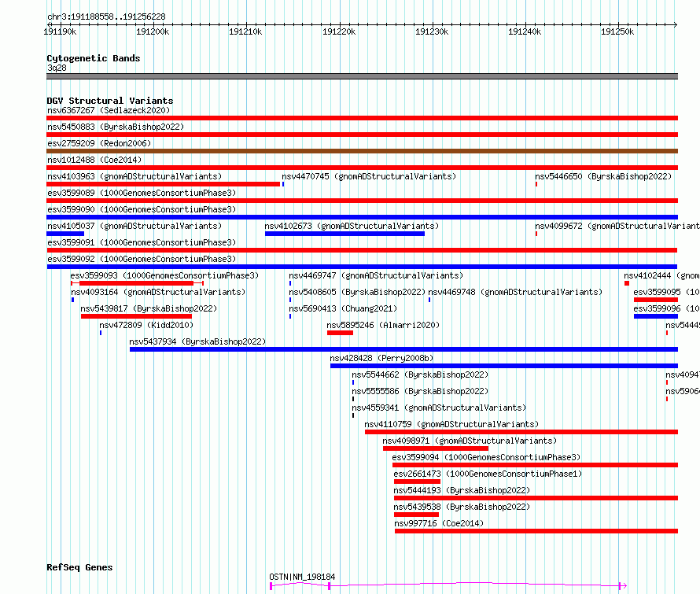Click the nsv5439817 (ByrskaBishop2022) label
This screenshot has width=700, height=594.
pyautogui.click(x=149, y=308)
